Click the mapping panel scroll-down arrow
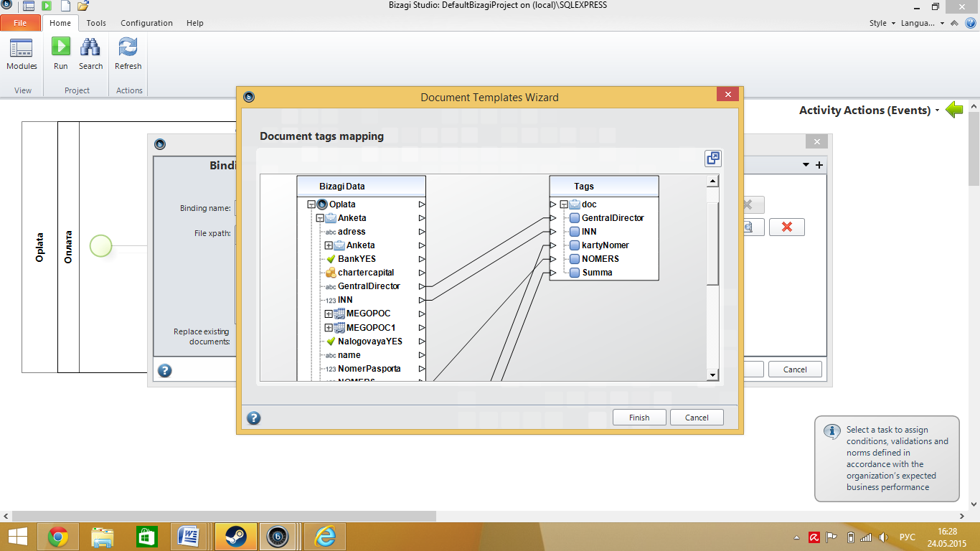 [712, 375]
